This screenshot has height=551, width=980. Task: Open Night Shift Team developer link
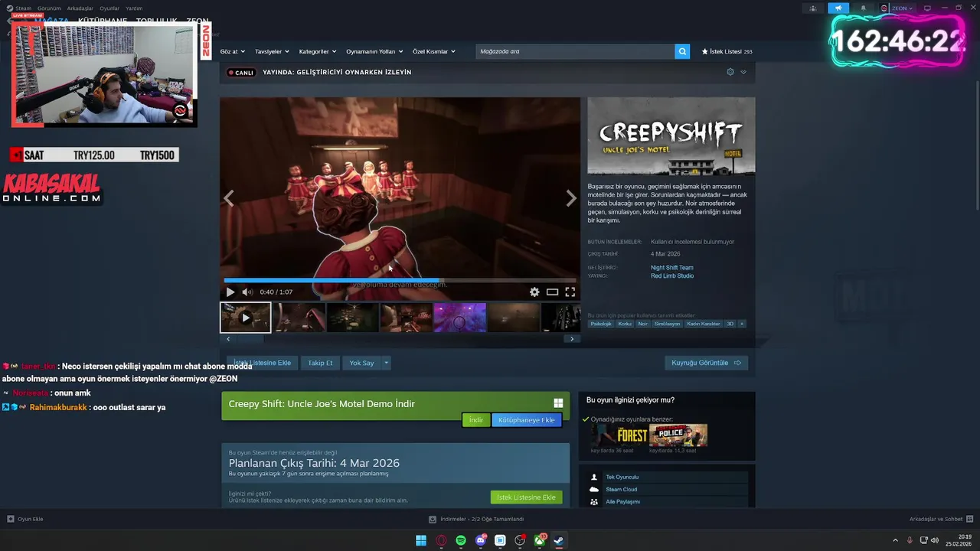tap(671, 268)
